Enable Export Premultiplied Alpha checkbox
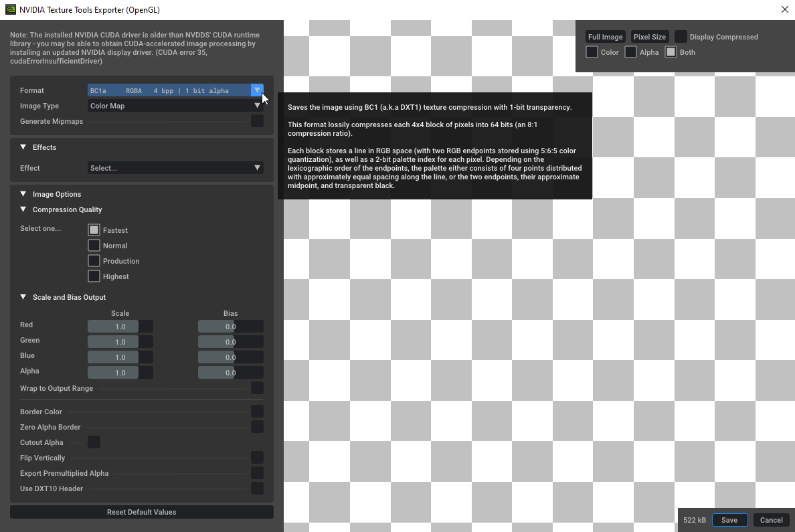The height and width of the screenshot is (532, 795). coord(257,472)
